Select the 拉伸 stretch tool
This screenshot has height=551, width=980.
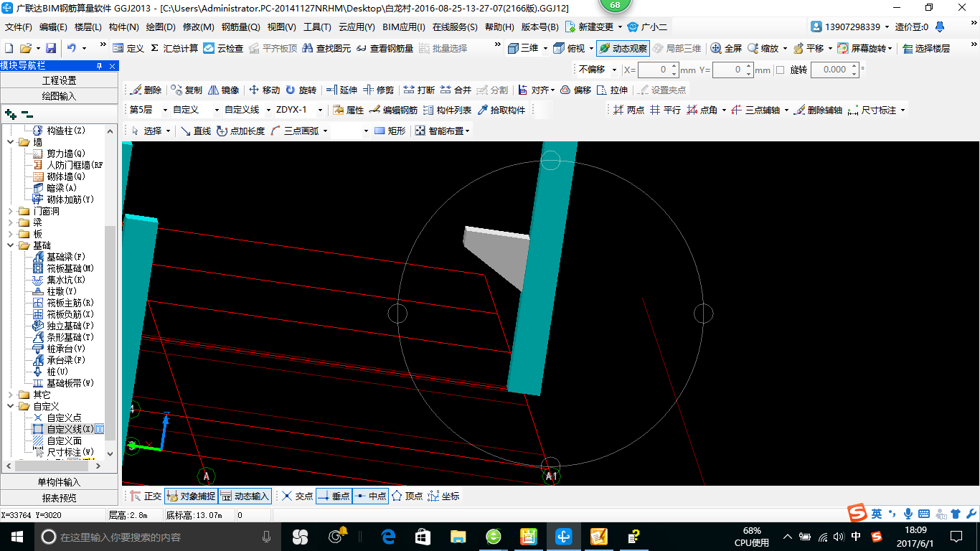(612, 90)
